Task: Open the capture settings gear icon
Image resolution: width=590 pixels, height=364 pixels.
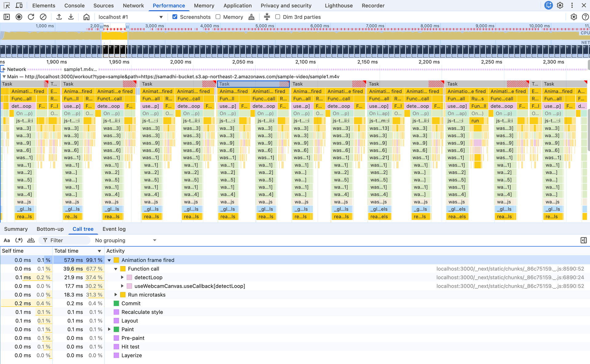Action: 573,17
